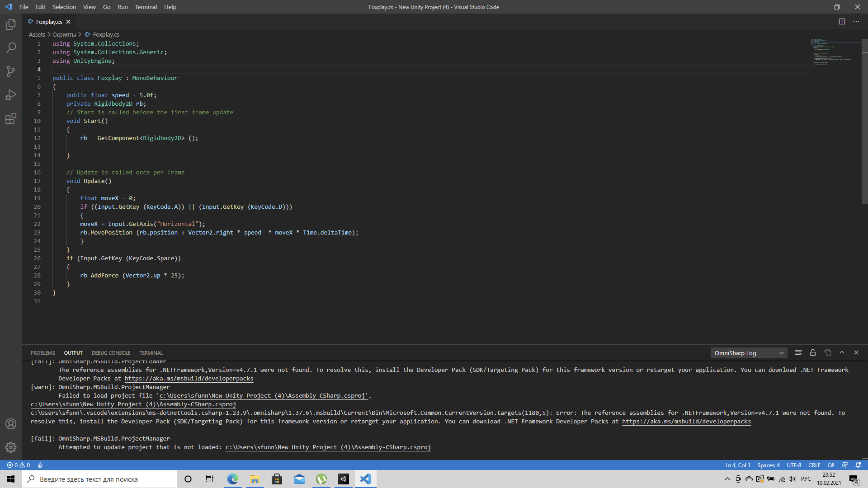Change indentation via Spaces: 4
This screenshot has height=488, width=868.
[x=769, y=465]
